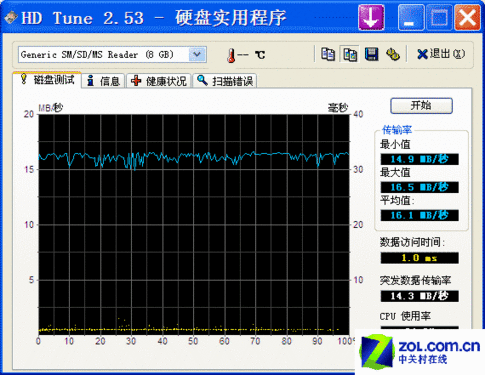Open the 扫描错误 tab

[x=225, y=81]
